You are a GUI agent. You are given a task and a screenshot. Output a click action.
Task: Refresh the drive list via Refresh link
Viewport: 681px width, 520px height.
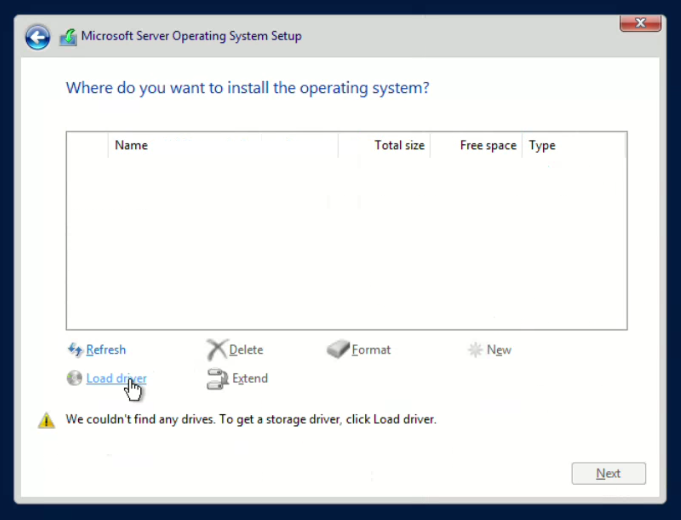pyautogui.click(x=106, y=350)
